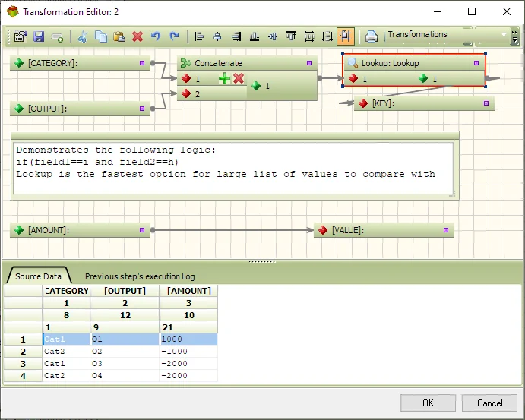Click the Save floppy disk icon
The height and width of the screenshot is (420, 525).
(39, 36)
